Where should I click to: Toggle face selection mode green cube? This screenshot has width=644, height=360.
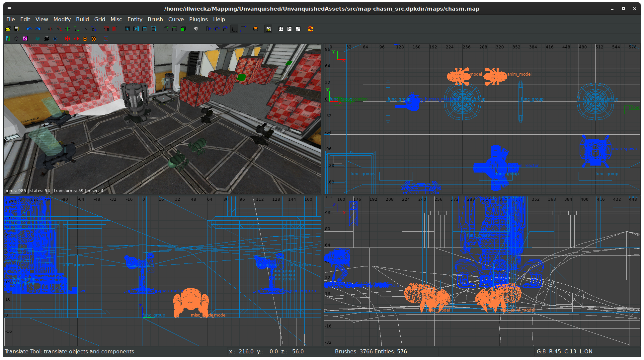pyautogui.click(x=183, y=29)
